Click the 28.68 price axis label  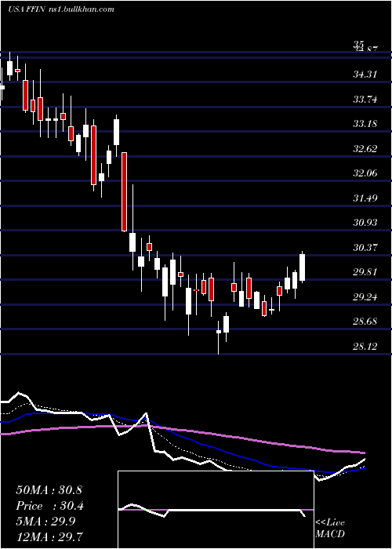point(365,321)
